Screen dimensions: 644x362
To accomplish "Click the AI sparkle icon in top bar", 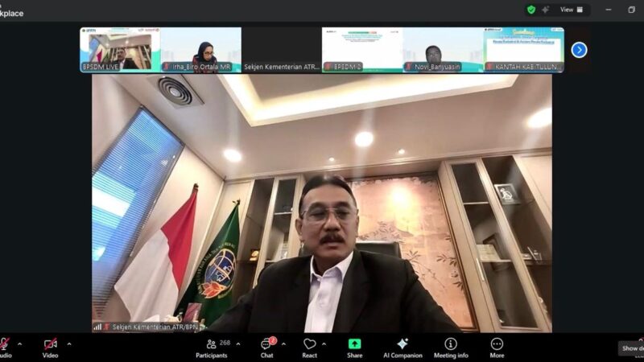I will pos(546,10).
